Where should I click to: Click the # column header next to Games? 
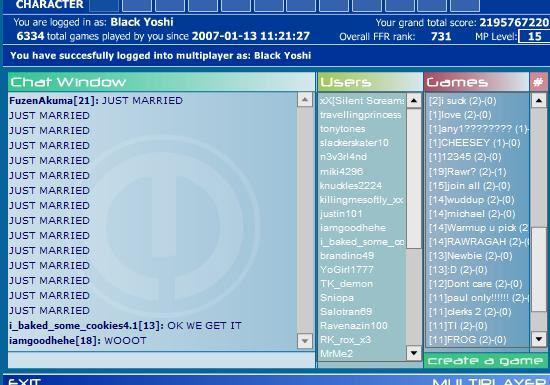point(538,82)
